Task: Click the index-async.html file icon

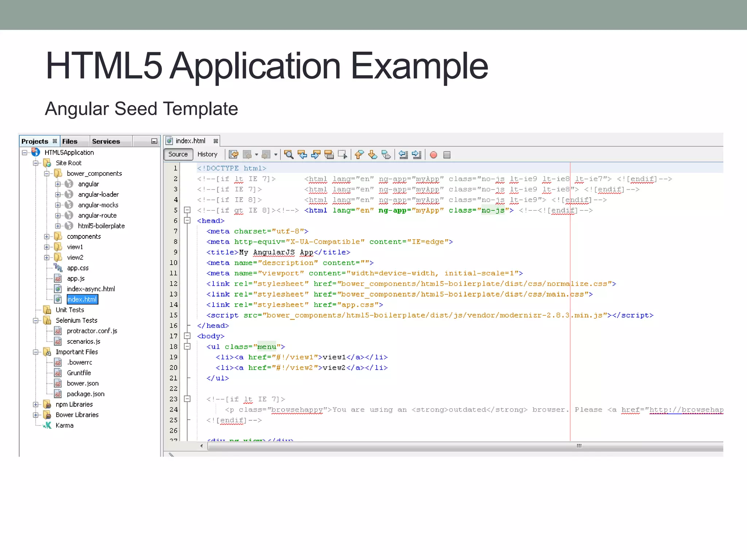Action: coord(58,289)
